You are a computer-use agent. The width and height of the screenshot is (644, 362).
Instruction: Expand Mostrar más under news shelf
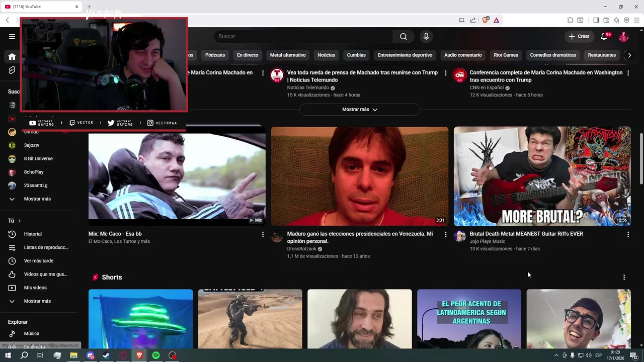point(360,109)
